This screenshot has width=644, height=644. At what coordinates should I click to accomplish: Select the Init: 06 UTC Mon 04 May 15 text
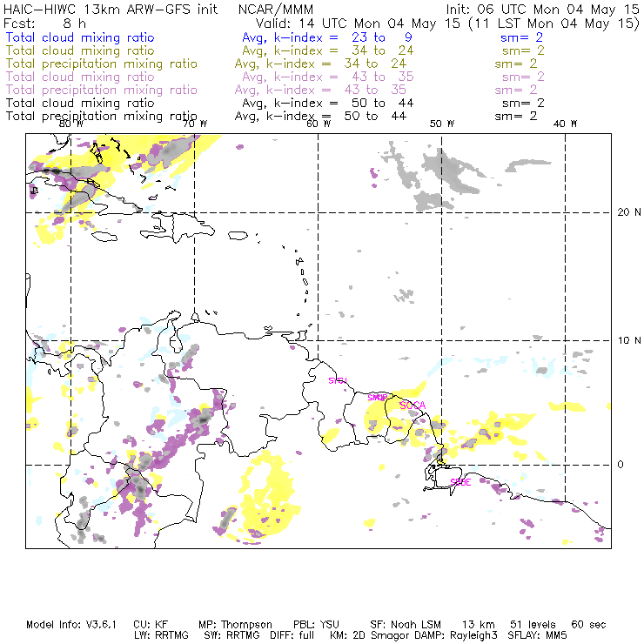pos(542,10)
